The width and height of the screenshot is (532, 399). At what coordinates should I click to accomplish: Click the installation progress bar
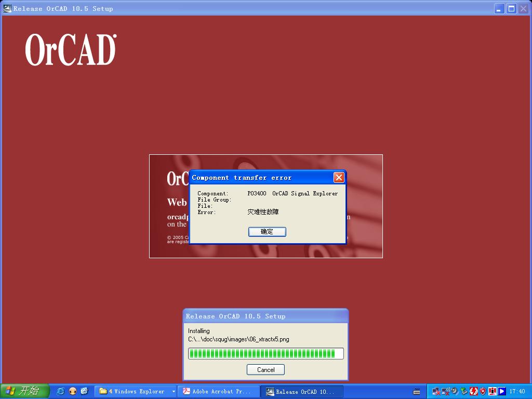[265, 353]
